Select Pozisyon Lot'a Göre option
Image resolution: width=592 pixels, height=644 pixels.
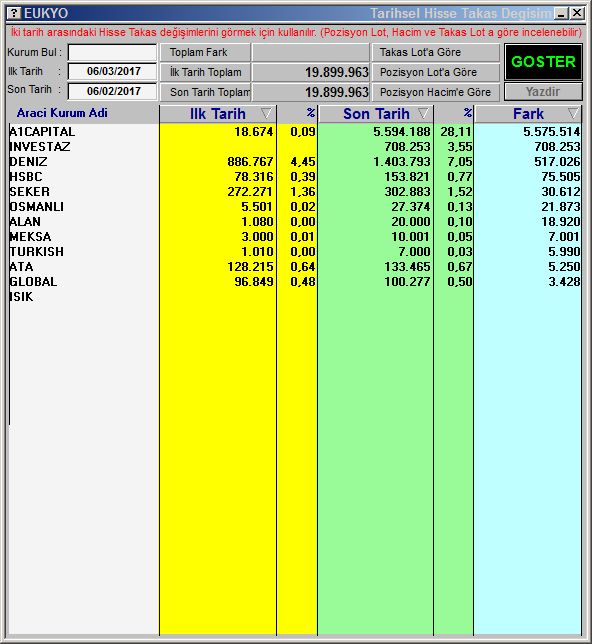tap(435, 72)
